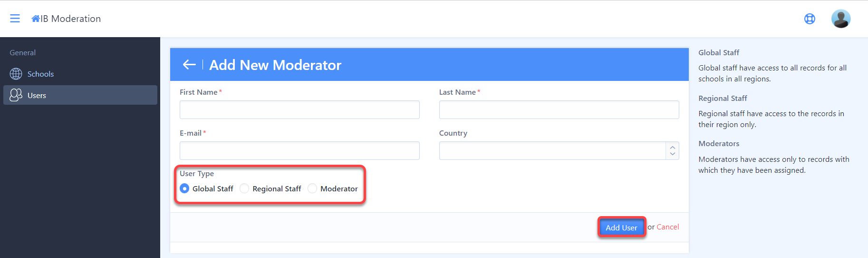
Task: Click the home icon beside IB Moderation
Action: pyautogui.click(x=36, y=19)
